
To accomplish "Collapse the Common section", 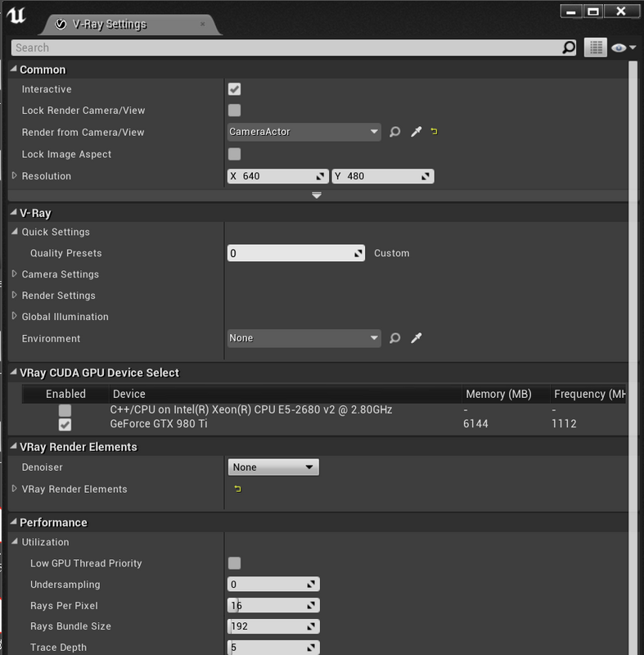I will coord(14,69).
